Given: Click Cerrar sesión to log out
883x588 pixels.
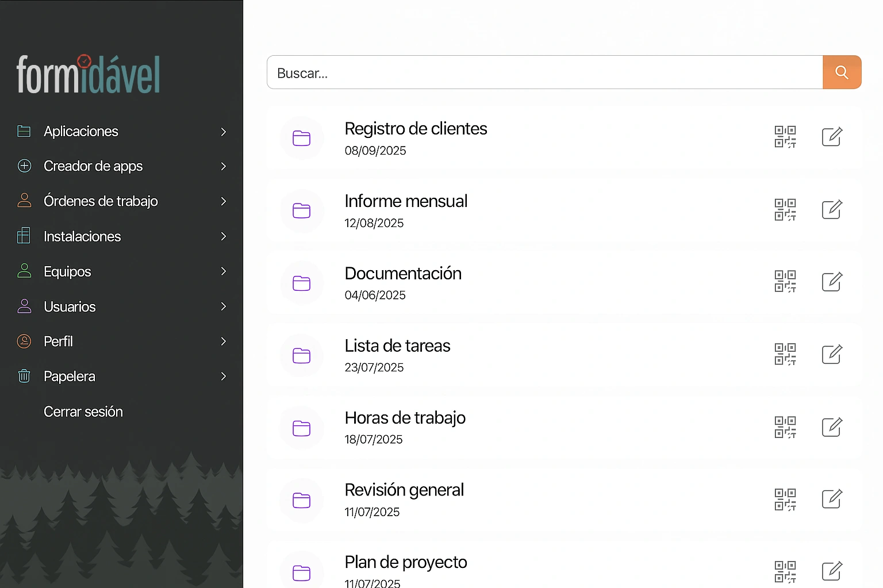Looking at the screenshot, I should (83, 412).
